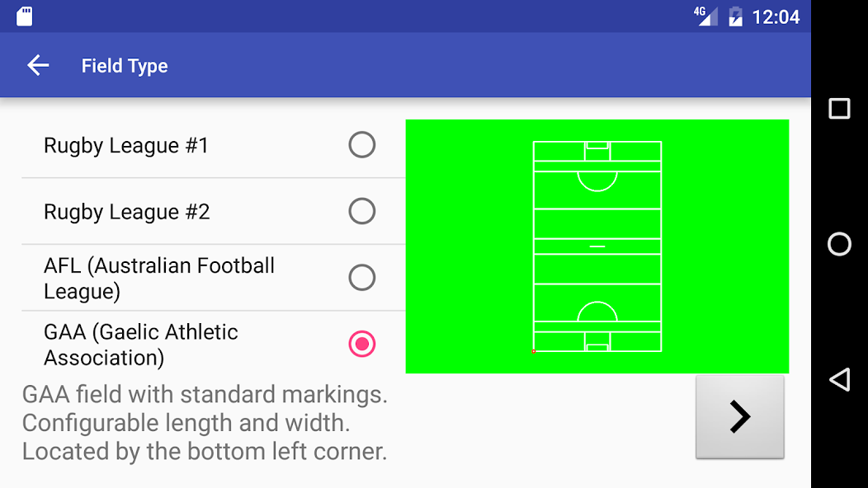Select the Rugby League #1 list label

pos(126,146)
